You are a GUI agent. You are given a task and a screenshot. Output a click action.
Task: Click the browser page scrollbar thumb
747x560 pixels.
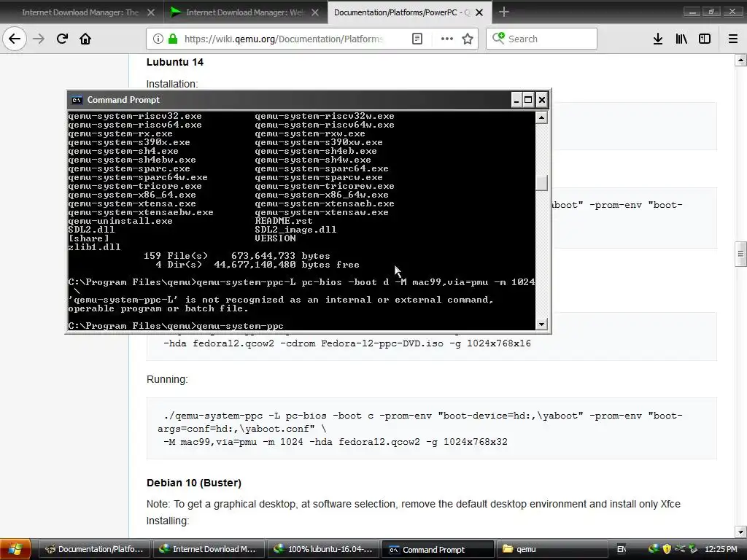(x=740, y=254)
